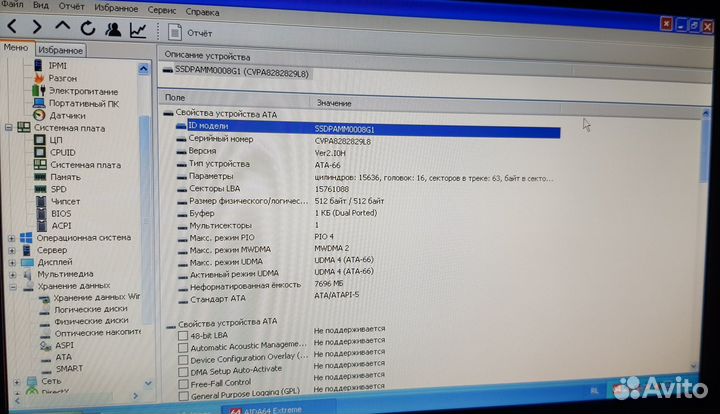Switch to the Меню tab
This screenshot has height=414, width=720.
coord(16,47)
